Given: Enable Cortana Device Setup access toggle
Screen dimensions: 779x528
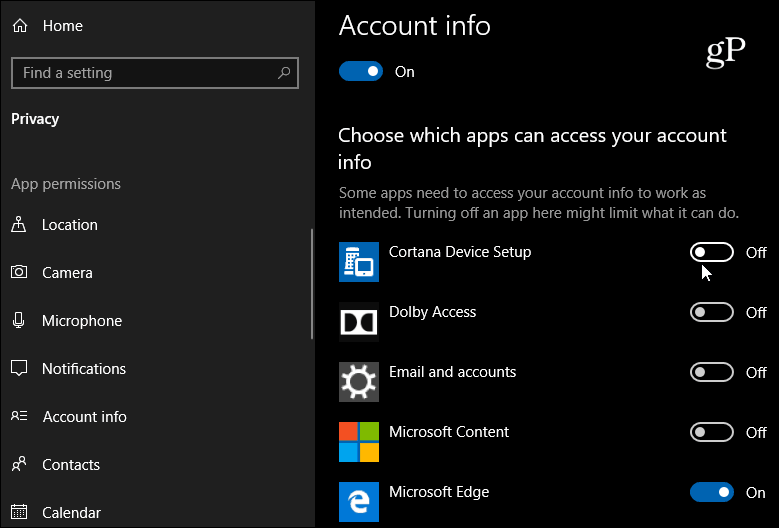Looking at the screenshot, I should 711,252.
